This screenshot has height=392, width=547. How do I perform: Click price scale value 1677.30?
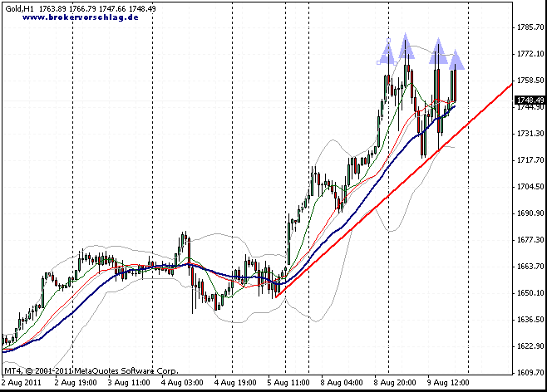(x=530, y=240)
